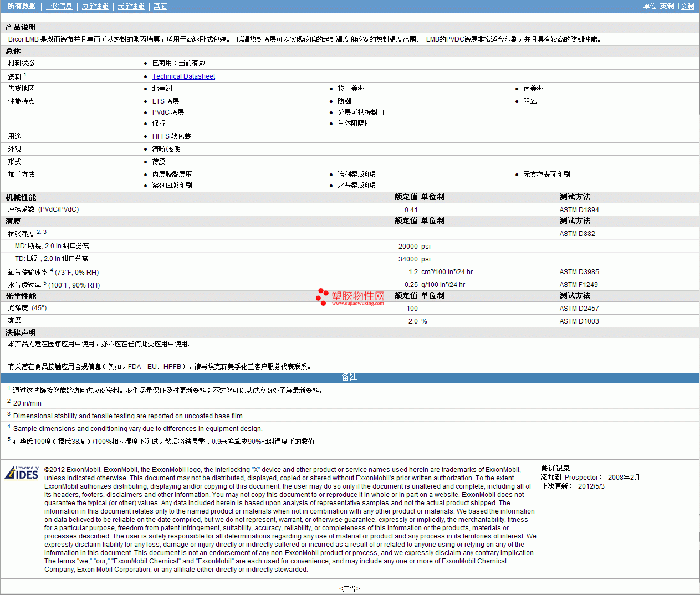Click the 机械性能 section header
This screenshot has width=700, height=595.
21,197
